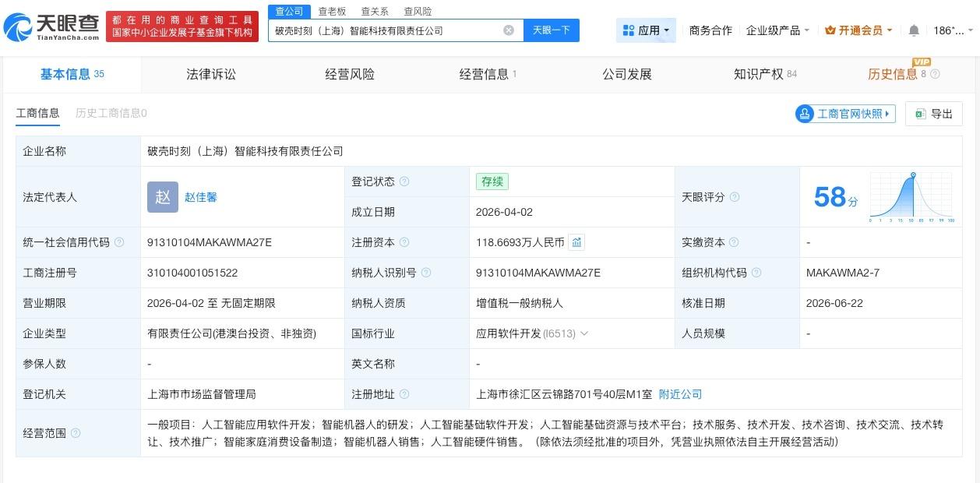
Task: Click the establishment date 2026-04-02
Action: coord(505,212)
